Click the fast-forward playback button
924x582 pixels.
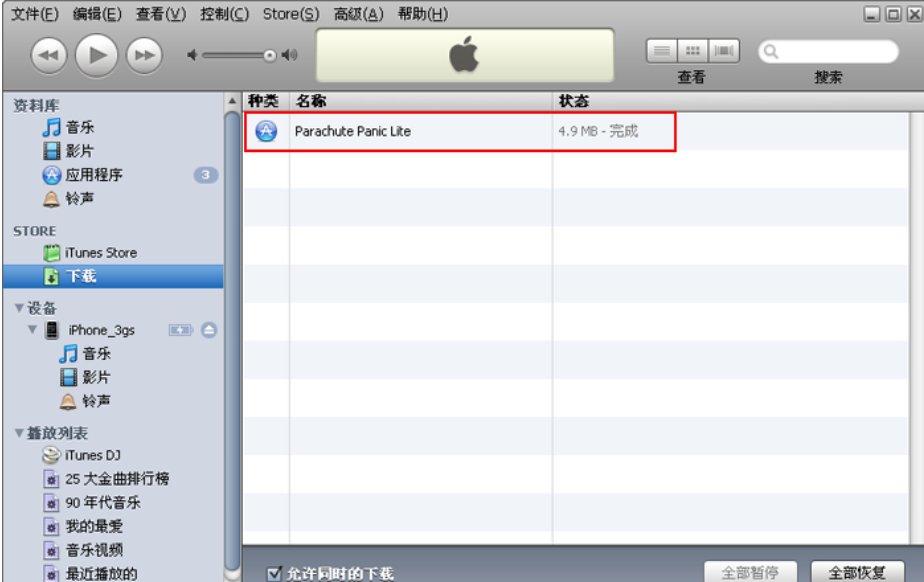(144, 55)
